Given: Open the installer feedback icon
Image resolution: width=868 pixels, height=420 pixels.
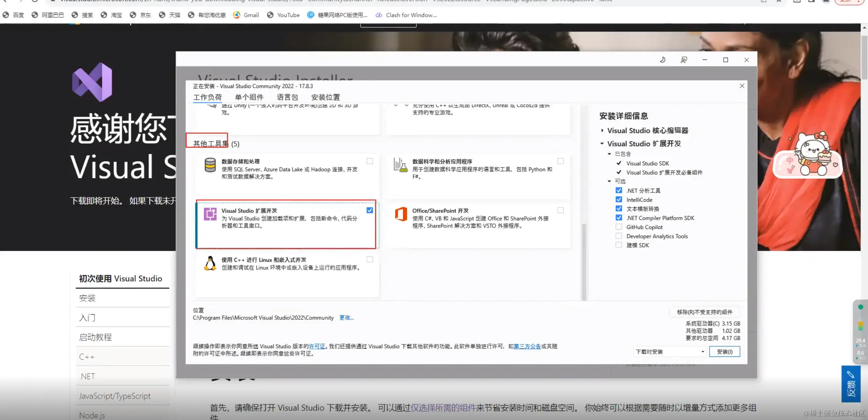Looking at the screenshot, I should coord(683,60).
